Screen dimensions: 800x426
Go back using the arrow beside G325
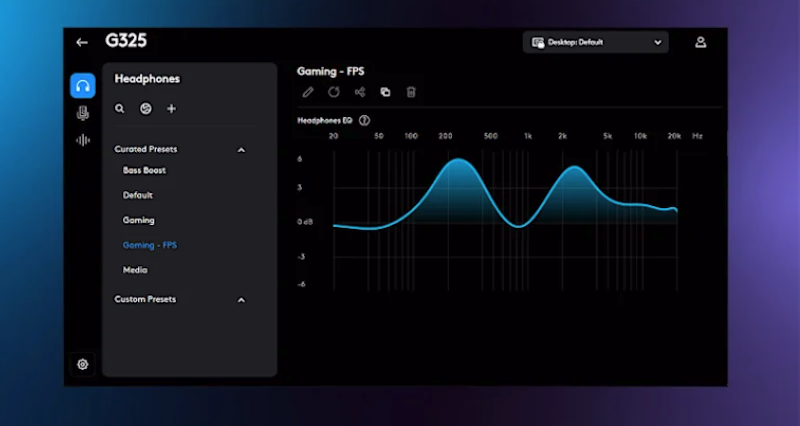[x=82, y=42]
